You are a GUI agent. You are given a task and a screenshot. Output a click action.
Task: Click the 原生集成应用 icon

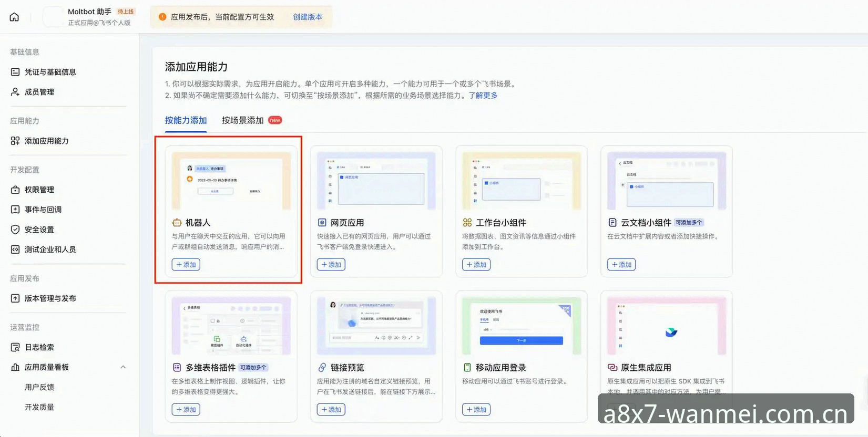coord(612,368)
